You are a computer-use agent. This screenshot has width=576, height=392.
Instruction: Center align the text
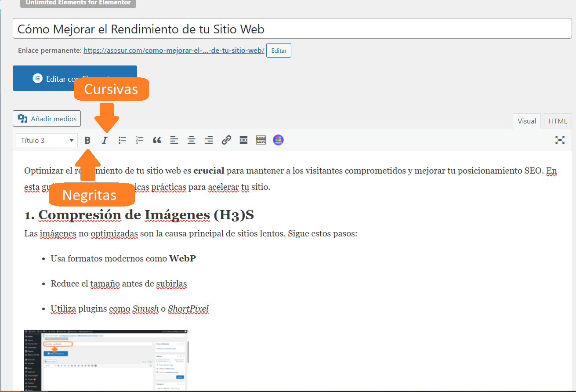pos(192,140)
